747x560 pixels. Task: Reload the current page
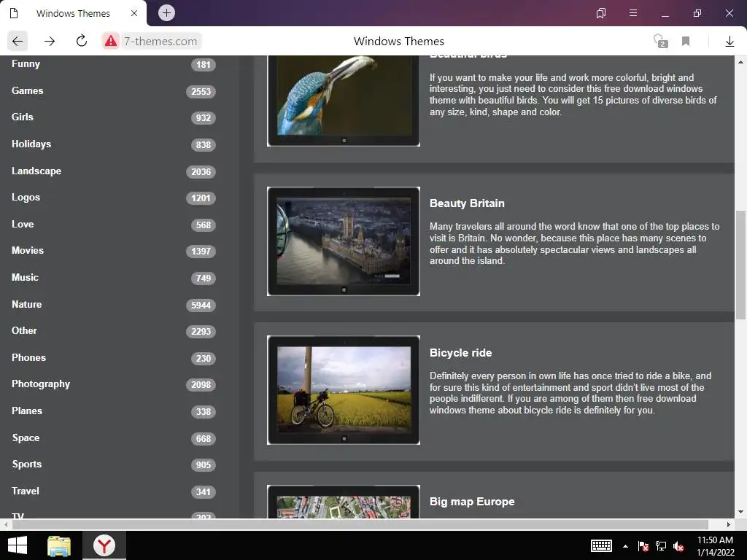(82, 41)
